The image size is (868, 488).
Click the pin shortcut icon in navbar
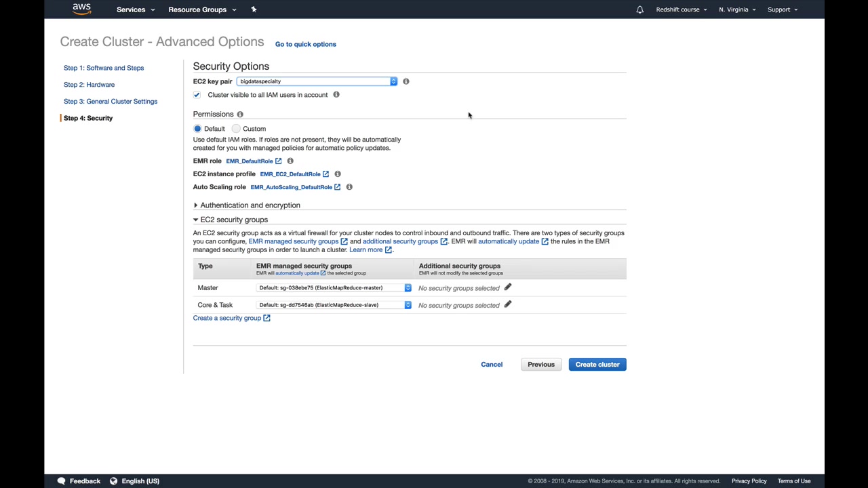(x=254, y=9)
